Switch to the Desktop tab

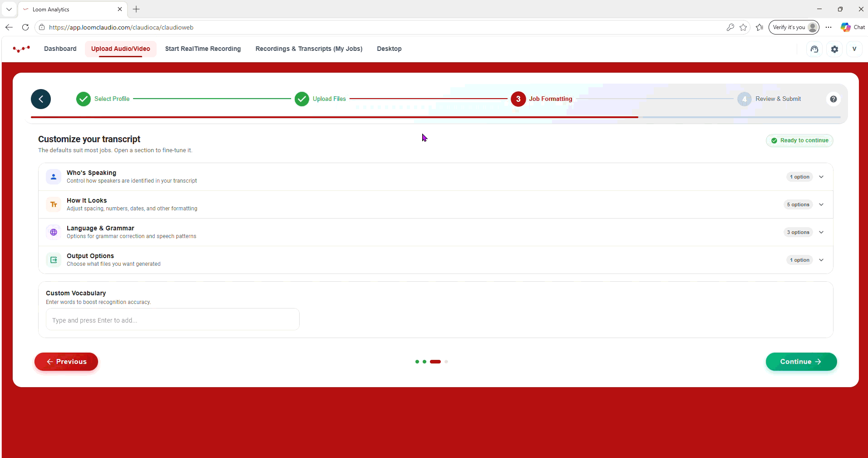(x=389, y=49)
